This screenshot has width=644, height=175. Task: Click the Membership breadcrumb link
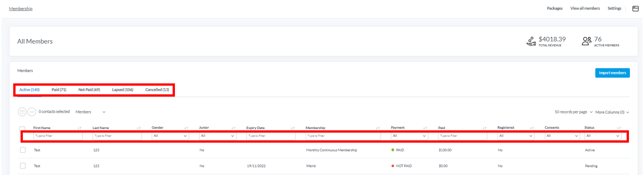(x=21, y=9)
